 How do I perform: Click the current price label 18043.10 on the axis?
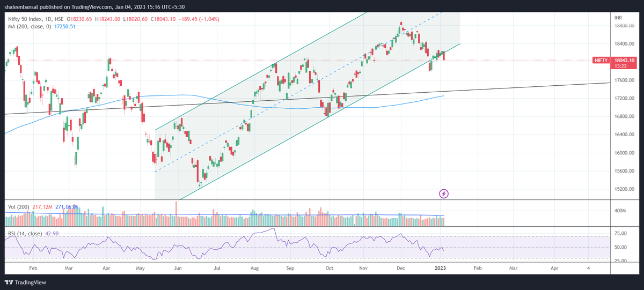[x=624, y=61]
